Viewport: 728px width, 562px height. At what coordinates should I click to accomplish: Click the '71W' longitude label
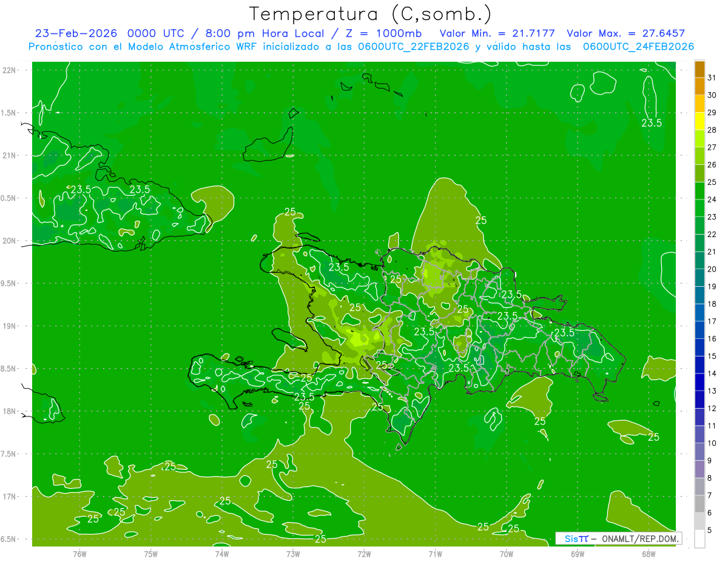pyautogui.click(x=435, y=554)
